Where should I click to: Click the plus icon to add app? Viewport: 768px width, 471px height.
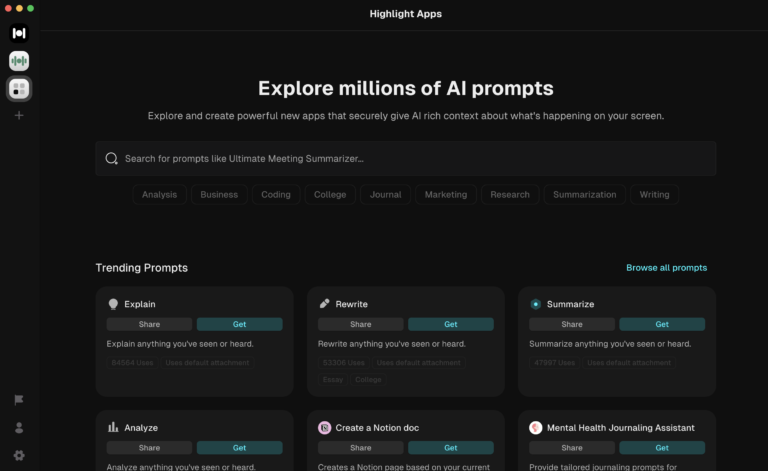[19, 116]
